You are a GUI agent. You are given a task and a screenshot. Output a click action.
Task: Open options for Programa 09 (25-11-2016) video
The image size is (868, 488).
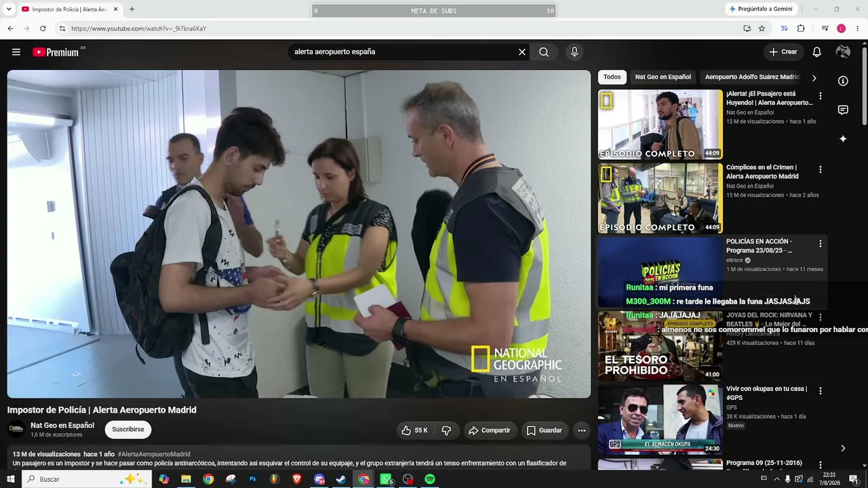coord(821,466)
